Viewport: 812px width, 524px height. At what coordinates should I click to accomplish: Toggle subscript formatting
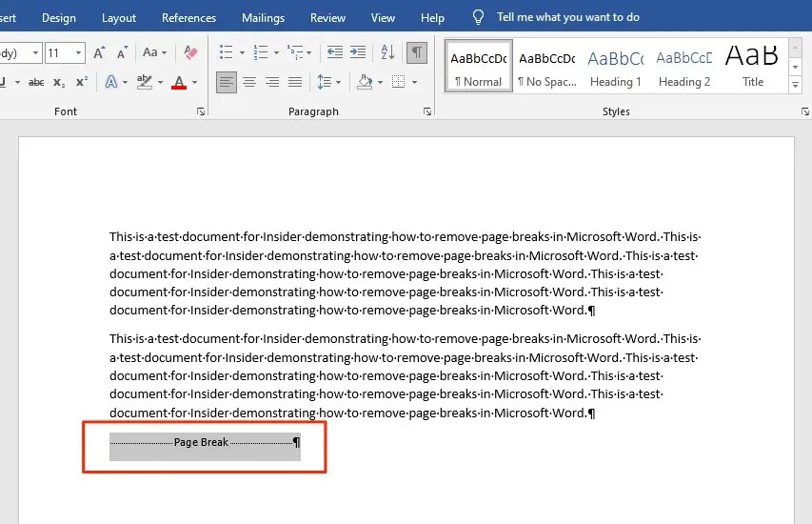(x=59, y=82)
